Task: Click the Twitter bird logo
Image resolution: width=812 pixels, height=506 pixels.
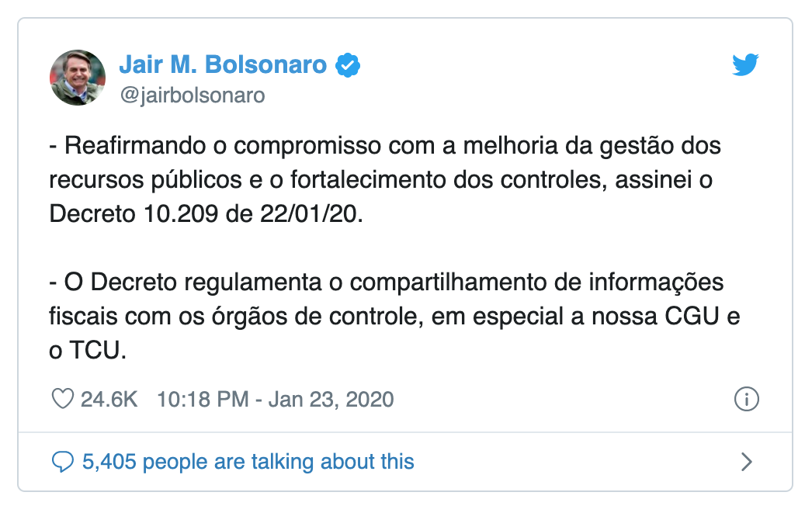Action: (745, 65)
